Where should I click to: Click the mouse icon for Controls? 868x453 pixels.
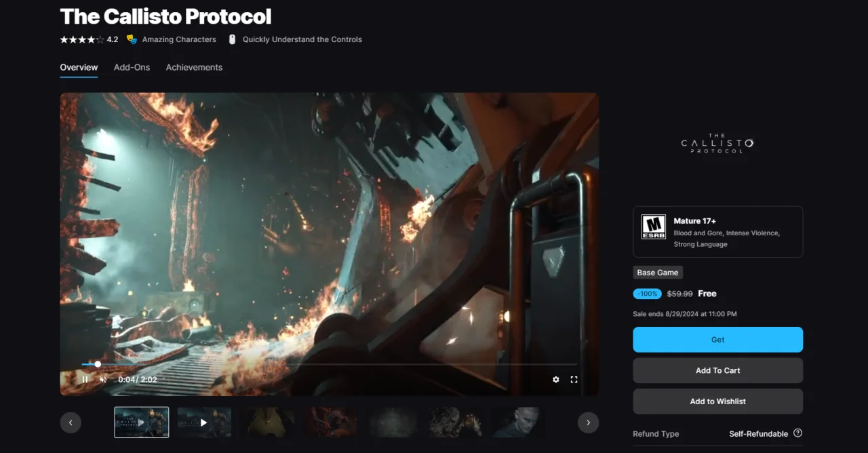tap(232, 39)
